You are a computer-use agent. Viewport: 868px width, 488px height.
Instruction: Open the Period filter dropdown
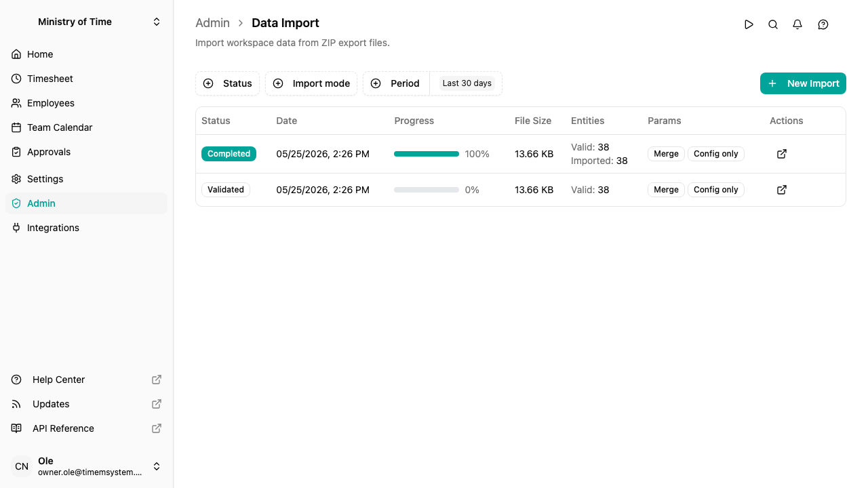(x=397, y=83)
